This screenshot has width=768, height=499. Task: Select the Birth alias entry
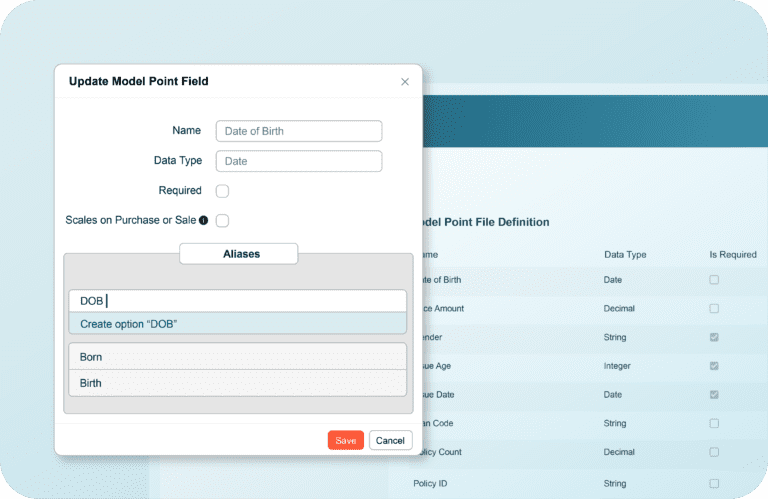click(238, 383)
